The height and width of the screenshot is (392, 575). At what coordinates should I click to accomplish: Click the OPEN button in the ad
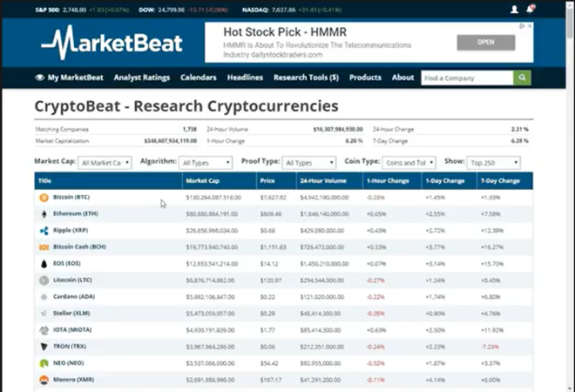(485, 42)
